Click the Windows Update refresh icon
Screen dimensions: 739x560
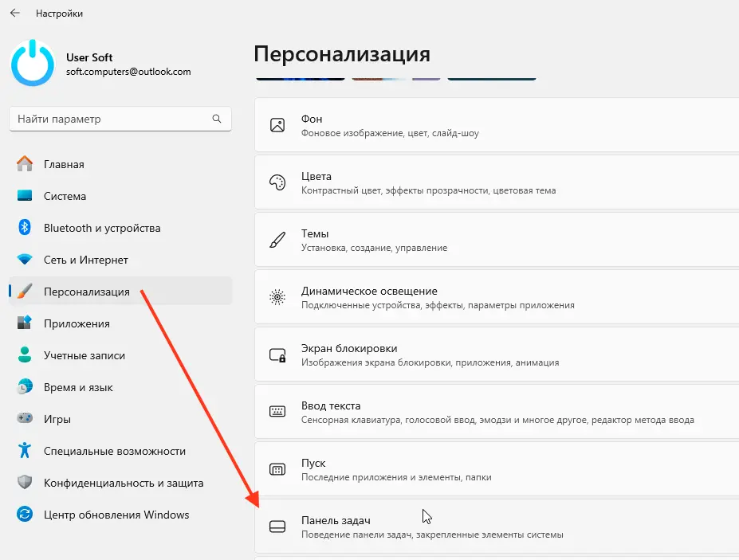tap(25, 514)
